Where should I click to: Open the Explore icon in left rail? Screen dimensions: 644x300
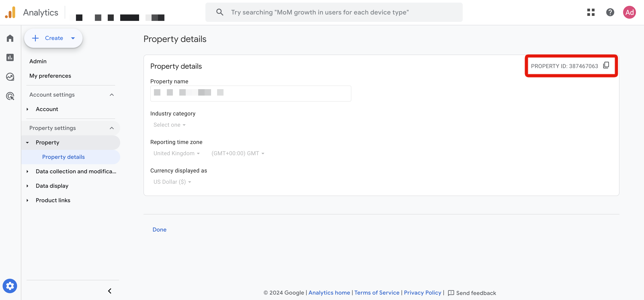[10, 77]
